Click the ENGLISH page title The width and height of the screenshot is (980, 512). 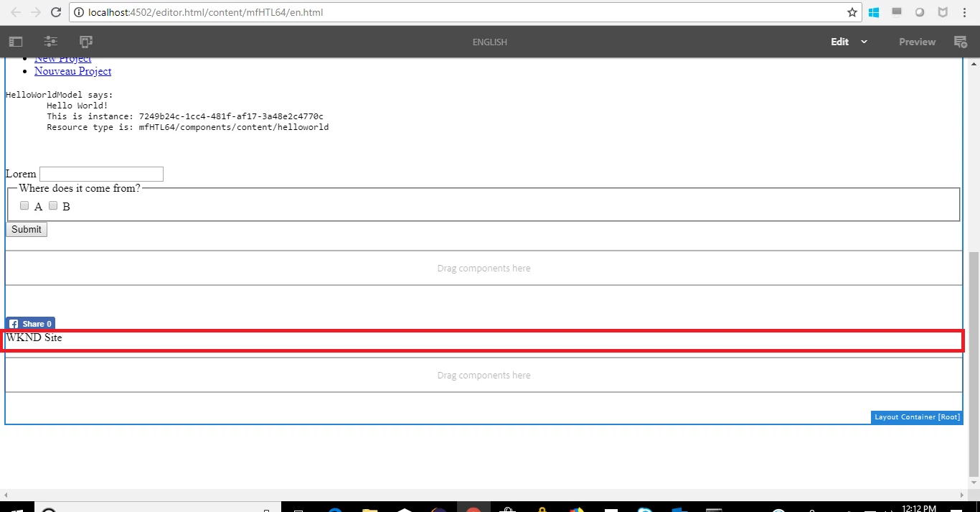pos(490,42)
